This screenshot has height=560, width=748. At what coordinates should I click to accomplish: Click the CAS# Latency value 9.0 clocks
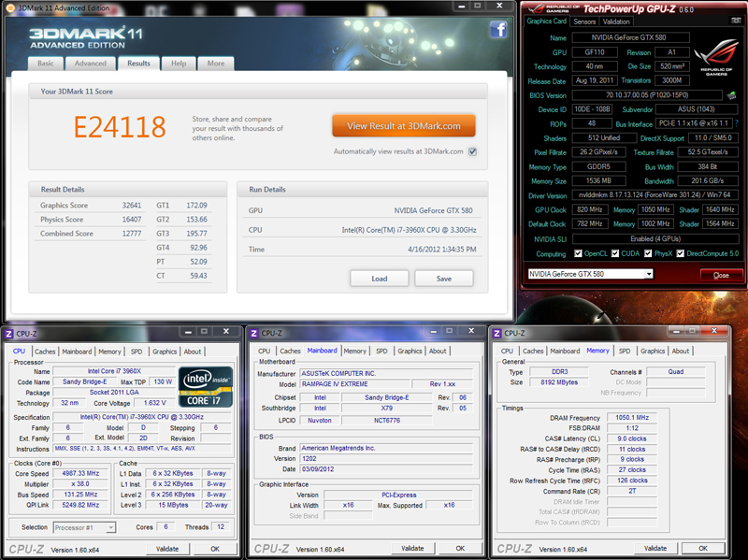coord(632,438)
